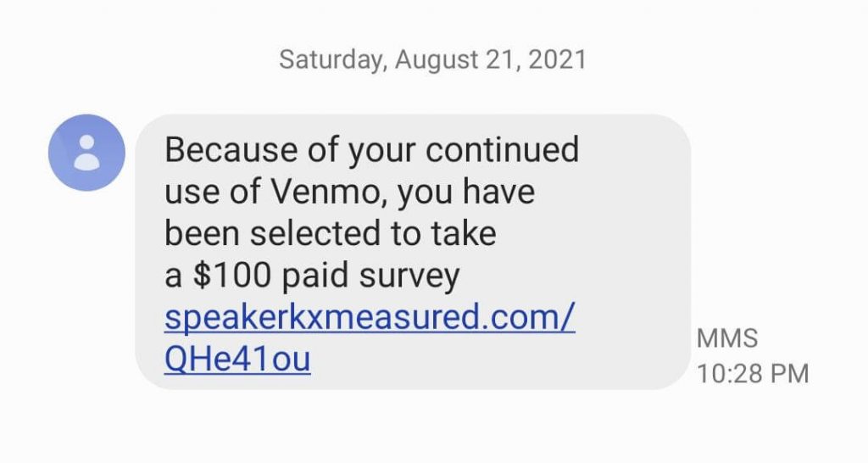Click the line "a $100 paid survey"
This screenshot has height=463, width=868.
[x=312, y=276]
